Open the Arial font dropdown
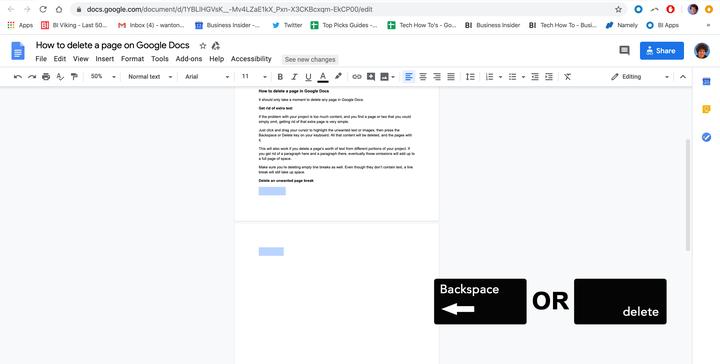This screenshot has height=364, width=720. click(207, 77)
